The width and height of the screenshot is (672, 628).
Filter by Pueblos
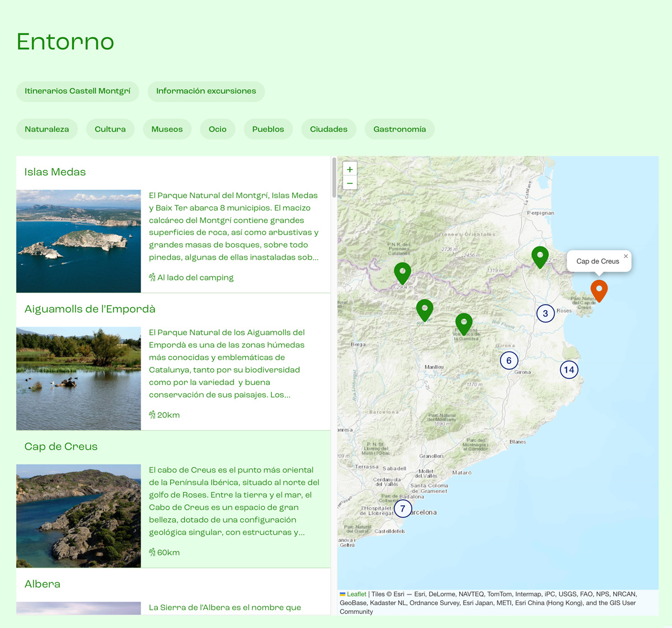pos(268,129)
